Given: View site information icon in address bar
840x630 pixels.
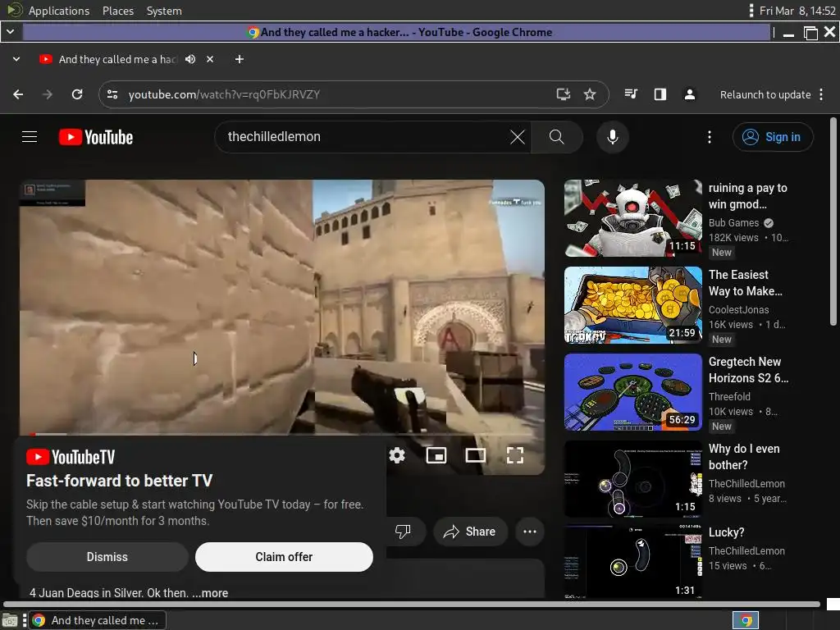Looking at the screenshot, I should point(112,94).
